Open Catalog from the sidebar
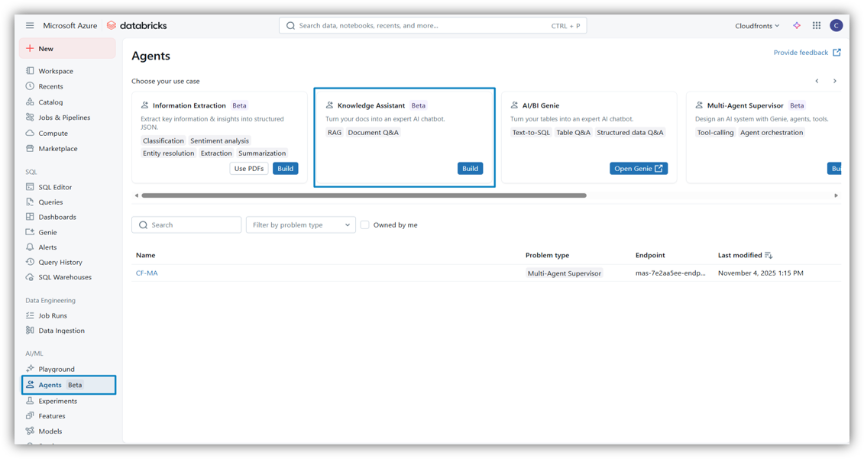Screen dimensions: 864x459 tap(50, 102)
